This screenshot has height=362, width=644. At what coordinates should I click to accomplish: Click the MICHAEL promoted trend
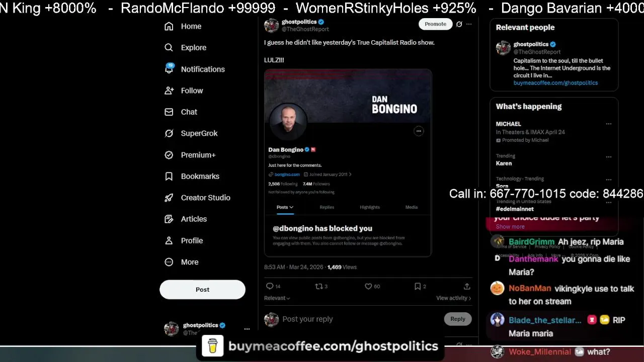click(x=508, y=124)
